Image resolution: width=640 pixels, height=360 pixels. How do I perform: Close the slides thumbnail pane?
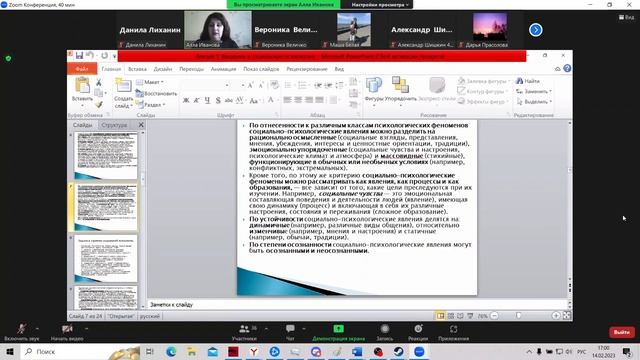[141, 125]
